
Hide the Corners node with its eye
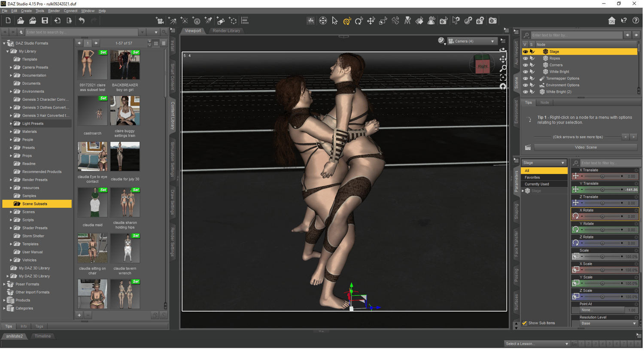(525, 65)
